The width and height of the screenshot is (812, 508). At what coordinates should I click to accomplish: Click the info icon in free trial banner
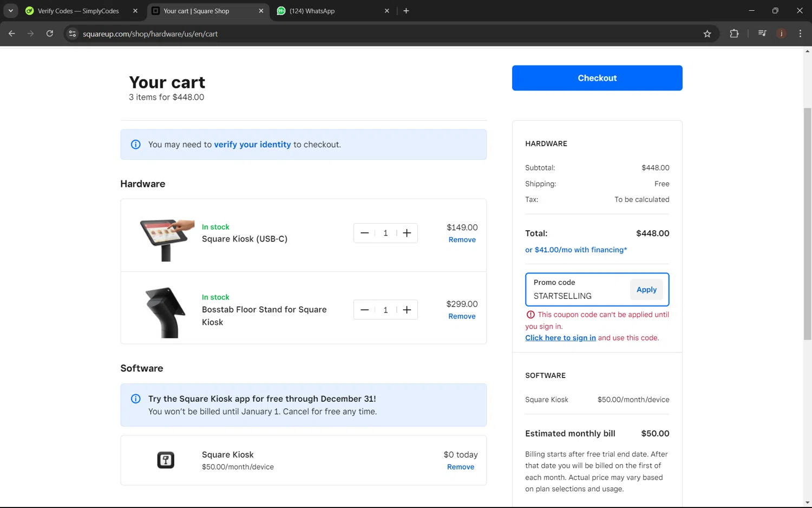136,399
